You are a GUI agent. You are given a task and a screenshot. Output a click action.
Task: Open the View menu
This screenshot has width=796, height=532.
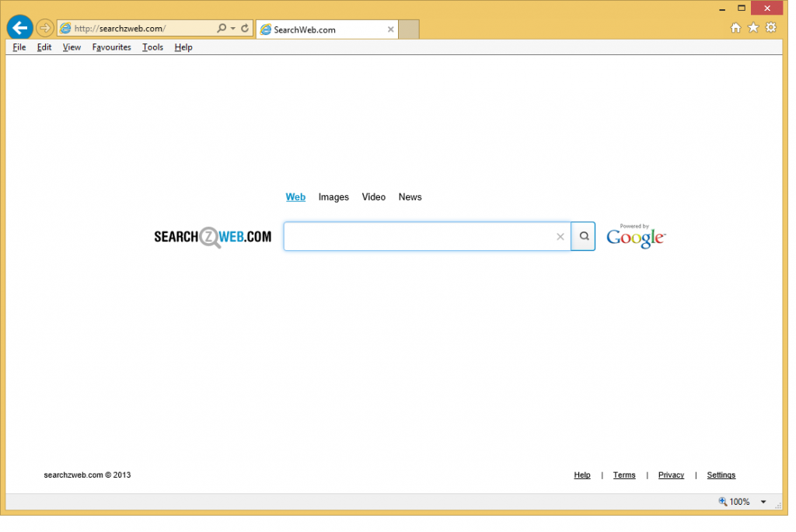click(x=72, y=47)
